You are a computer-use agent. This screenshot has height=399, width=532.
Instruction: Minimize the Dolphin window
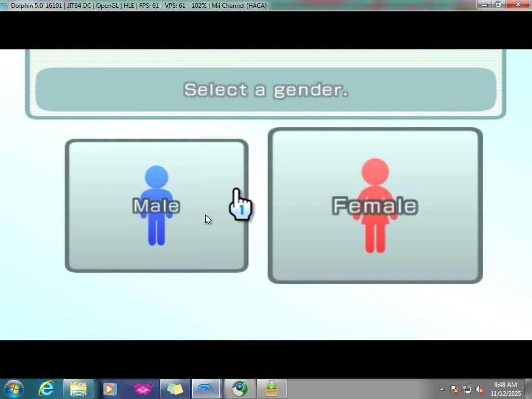click(485, 4)
